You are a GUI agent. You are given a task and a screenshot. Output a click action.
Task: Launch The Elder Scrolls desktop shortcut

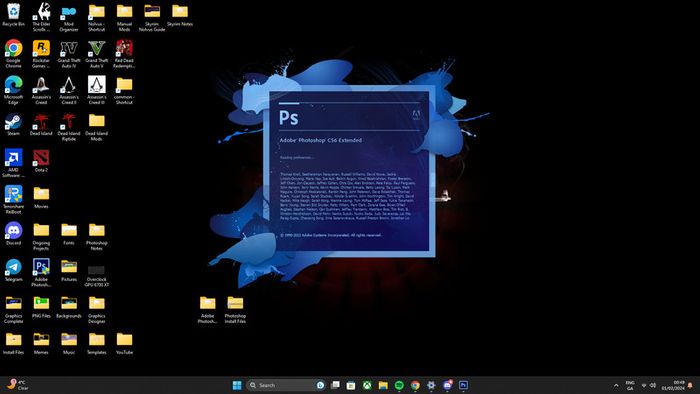(41, 17)
